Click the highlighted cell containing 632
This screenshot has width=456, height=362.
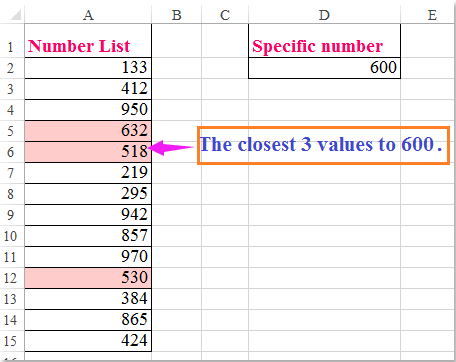pos(88,131)
